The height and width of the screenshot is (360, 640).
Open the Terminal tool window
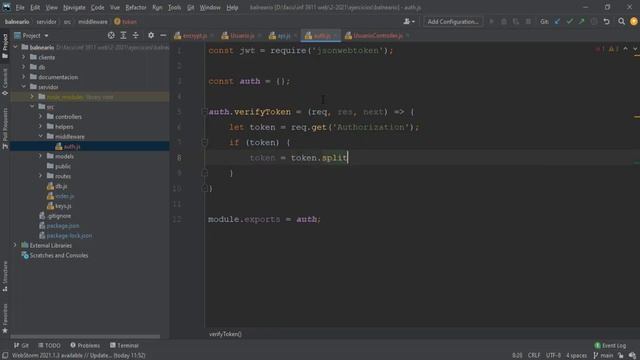(x=124, y=345)
